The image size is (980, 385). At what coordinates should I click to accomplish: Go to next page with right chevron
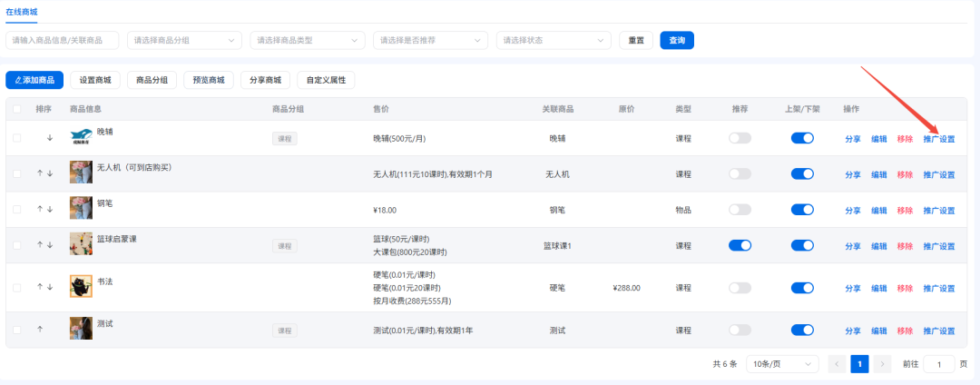tap(883, 363)
